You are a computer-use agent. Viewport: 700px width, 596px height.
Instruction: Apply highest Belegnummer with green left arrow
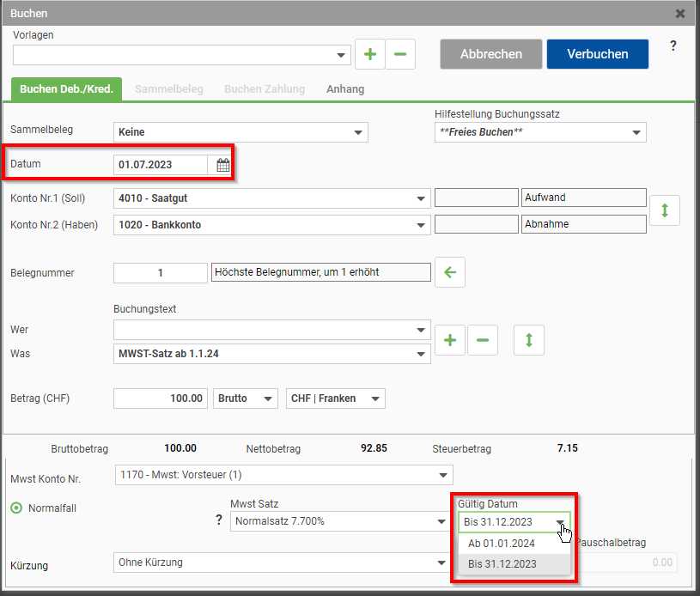tap(450, 272)
